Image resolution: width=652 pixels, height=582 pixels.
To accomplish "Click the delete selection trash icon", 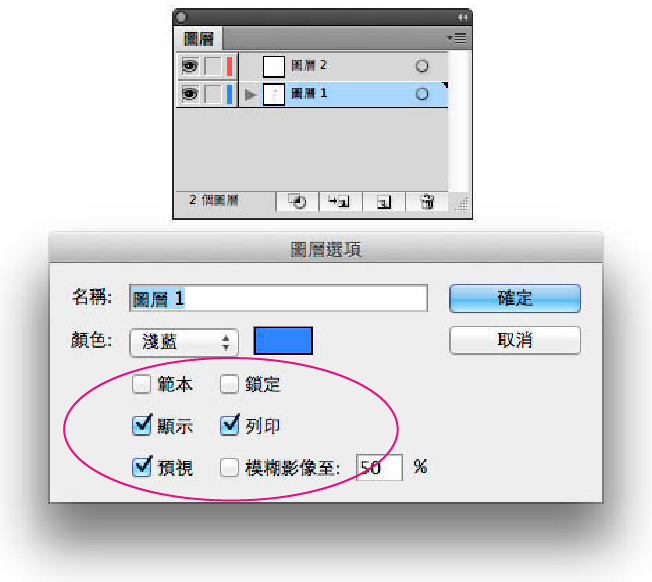I will coord(427,202).
